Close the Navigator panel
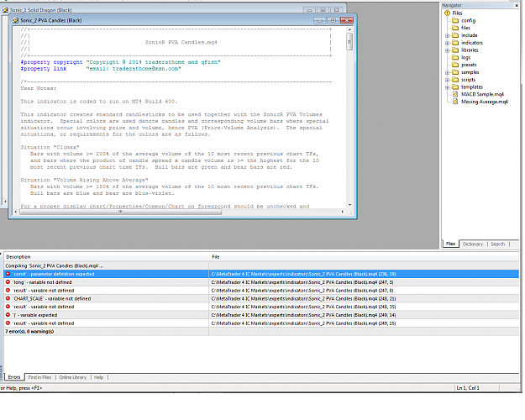Viewport: 525px width, 420px height. pyautogui.click(x=517, y=5)
